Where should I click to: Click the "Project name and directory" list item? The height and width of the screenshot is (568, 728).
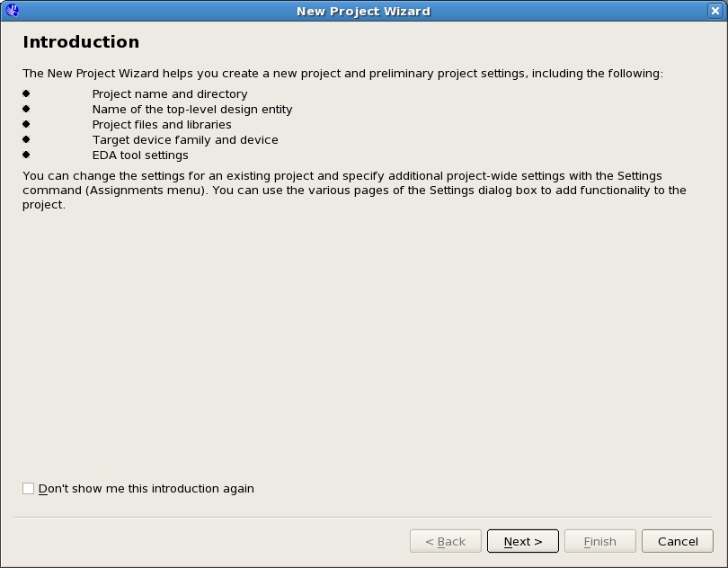[170, 93]
